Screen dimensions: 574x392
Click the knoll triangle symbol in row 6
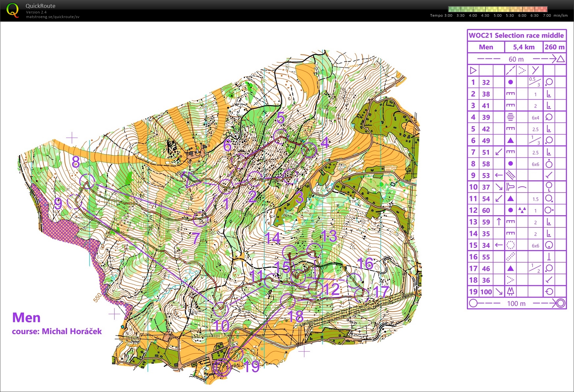510,140
